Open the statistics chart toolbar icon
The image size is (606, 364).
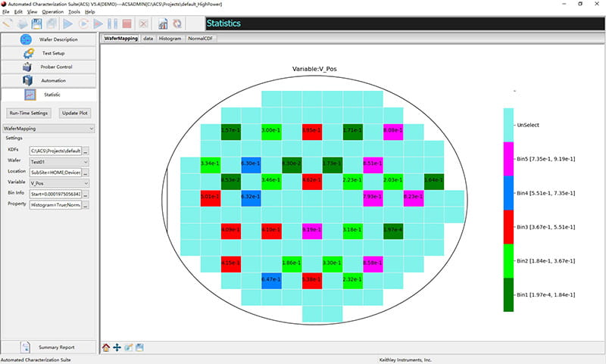click(x=163, y=23)
